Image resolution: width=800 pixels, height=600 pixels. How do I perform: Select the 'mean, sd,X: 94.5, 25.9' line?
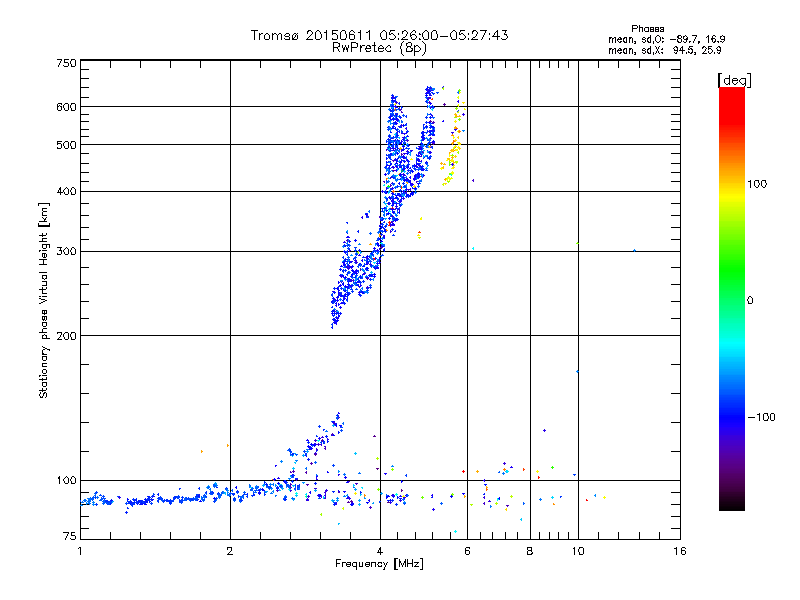[664, 50]
